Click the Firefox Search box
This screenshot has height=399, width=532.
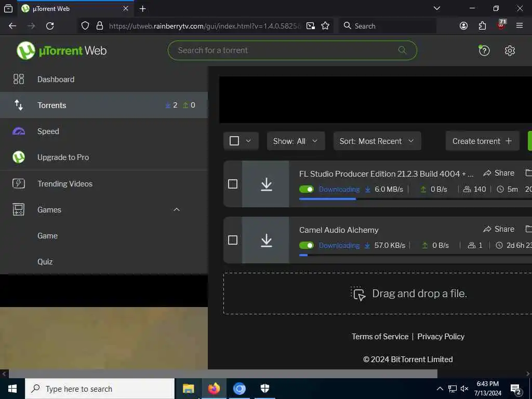click(x=387, y=26)
